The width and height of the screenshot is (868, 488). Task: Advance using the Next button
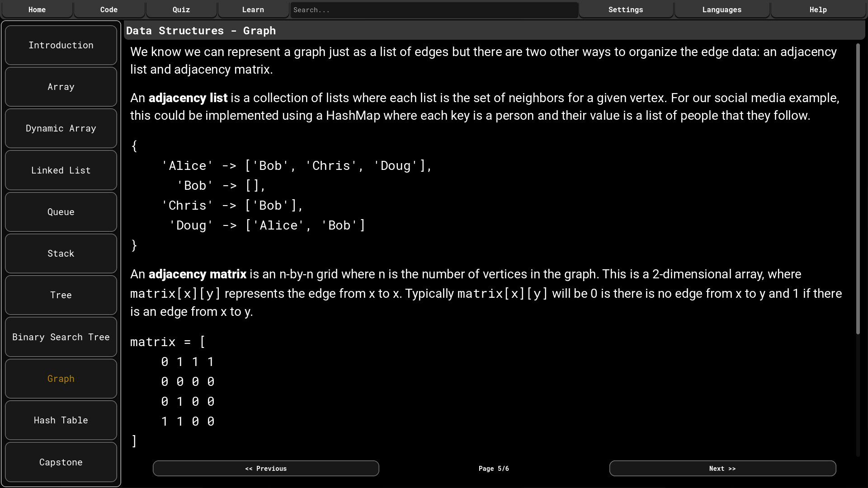(722, 469)
